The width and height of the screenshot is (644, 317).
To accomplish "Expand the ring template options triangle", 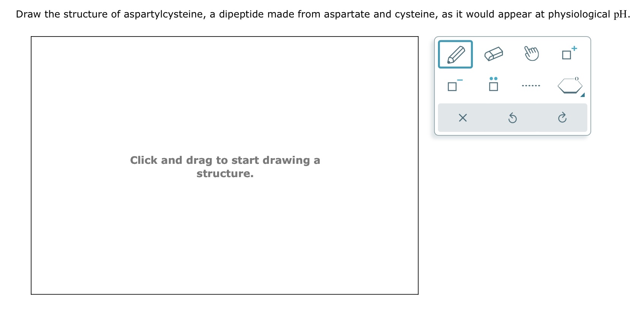I will tap(582, 95).
